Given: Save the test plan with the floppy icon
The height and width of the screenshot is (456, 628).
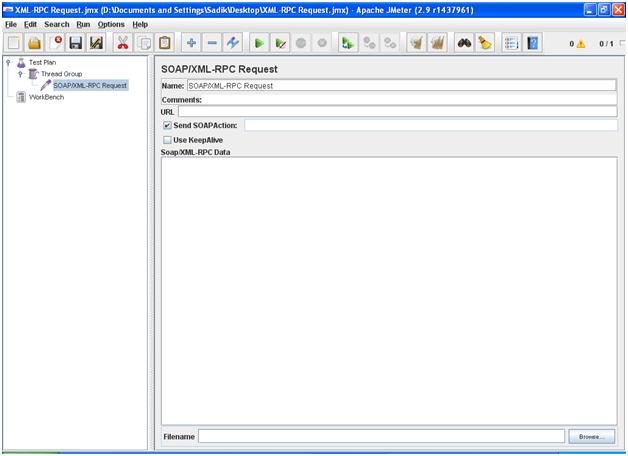Looking at the screenshot, I should [76, 43].
